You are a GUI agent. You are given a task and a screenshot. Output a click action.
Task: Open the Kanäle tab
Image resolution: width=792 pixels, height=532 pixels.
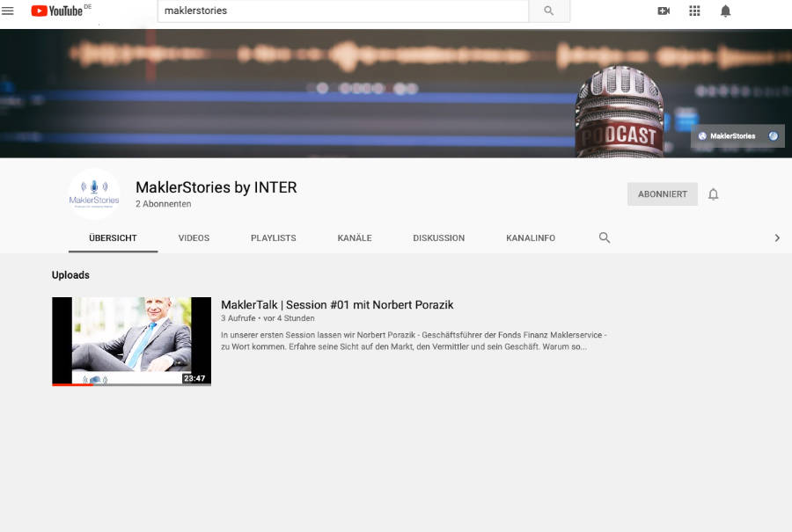[355, 237]
